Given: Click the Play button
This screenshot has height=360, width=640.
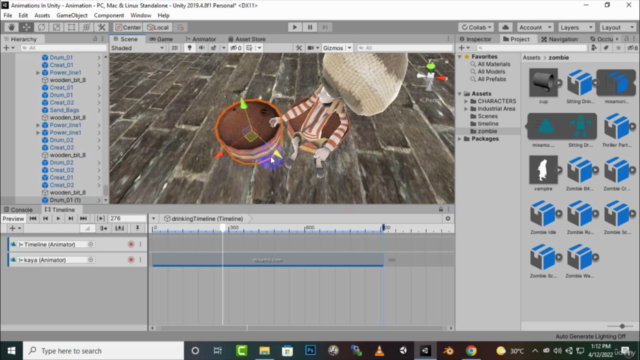Looking at the screenshot, I should tap(294, 27).
